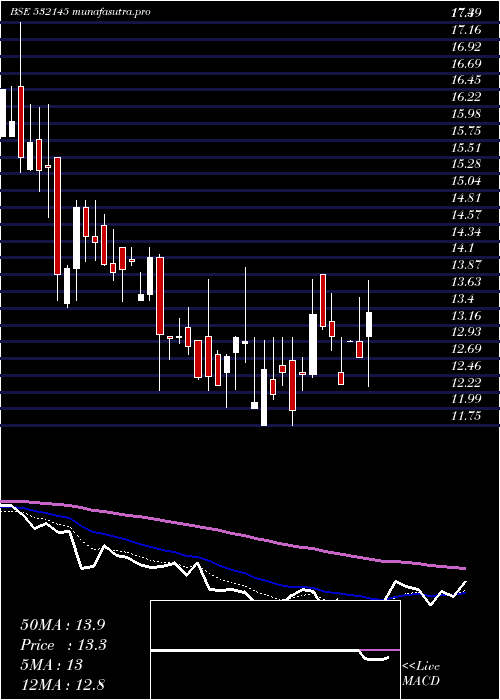Click the 14.1 price axis label
Image resolution: width=500 pixels, height=700 pixels.
tap(462, 248)
